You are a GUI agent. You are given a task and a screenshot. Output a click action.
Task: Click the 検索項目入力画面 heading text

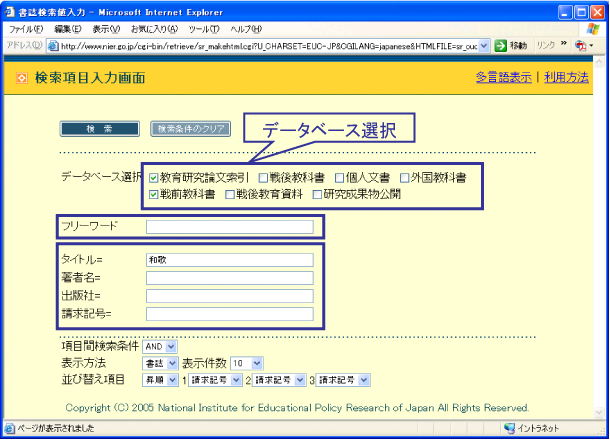click(x=90, y=78)
